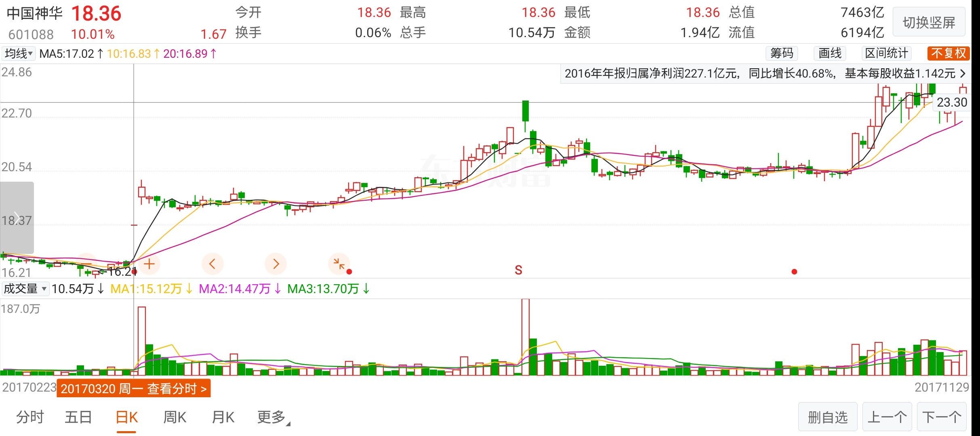Tap the S sell marker on chart
Viewport: 980px width, 436px height.
(519, 270)
